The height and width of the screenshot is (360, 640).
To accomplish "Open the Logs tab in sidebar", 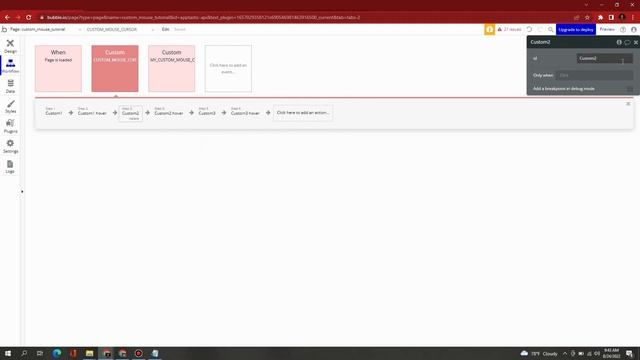I will [10, 167].
